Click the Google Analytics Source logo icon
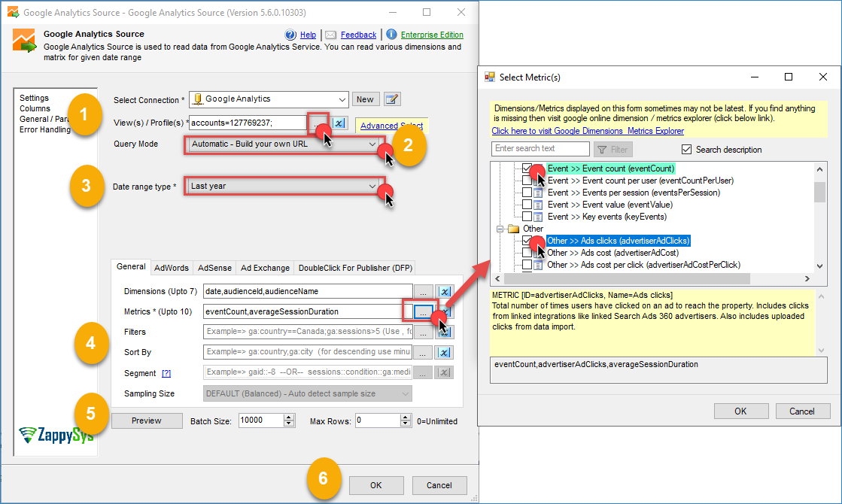842x504 pixels. click(24, 41)
